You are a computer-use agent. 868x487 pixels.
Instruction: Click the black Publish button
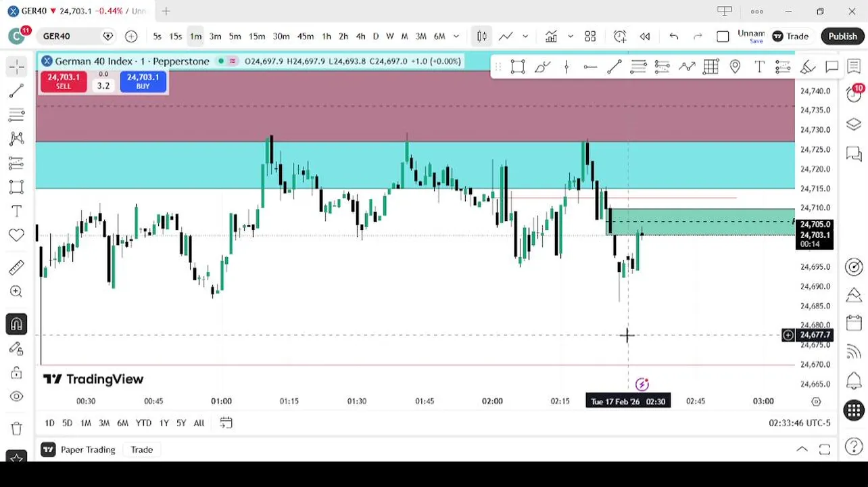(x=842, y=37)
